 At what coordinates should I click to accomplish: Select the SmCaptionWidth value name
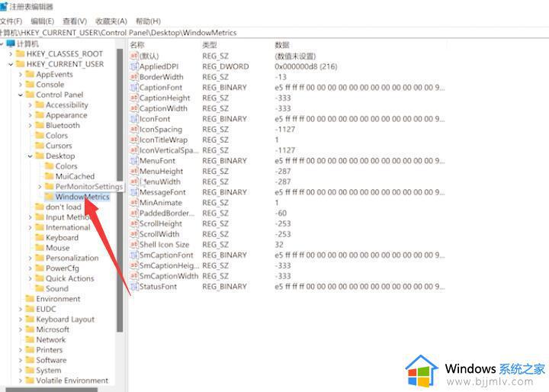tap(169, 276)
